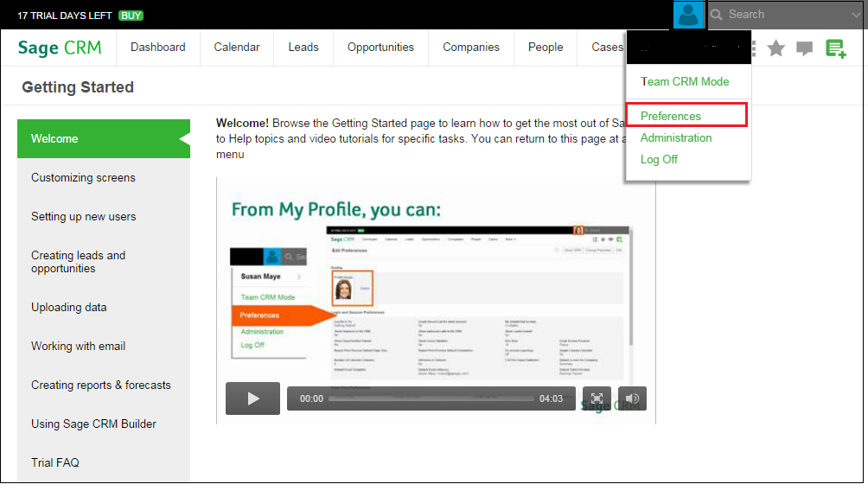Open the People tab
Image resolution: width=868 pixels, height=497 pixels.
[546, 48]
